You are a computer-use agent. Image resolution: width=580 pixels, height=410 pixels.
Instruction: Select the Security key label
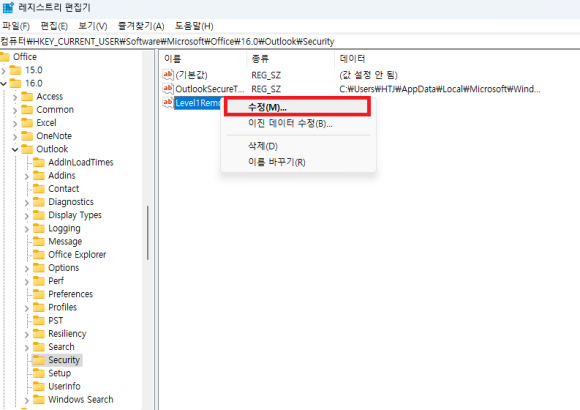(x=64, y=360)
